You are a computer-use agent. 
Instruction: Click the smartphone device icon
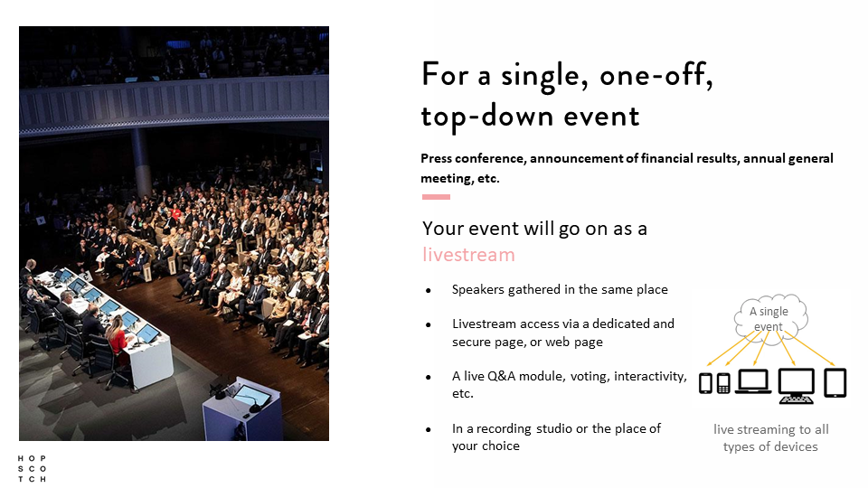[x=705, y=383]
